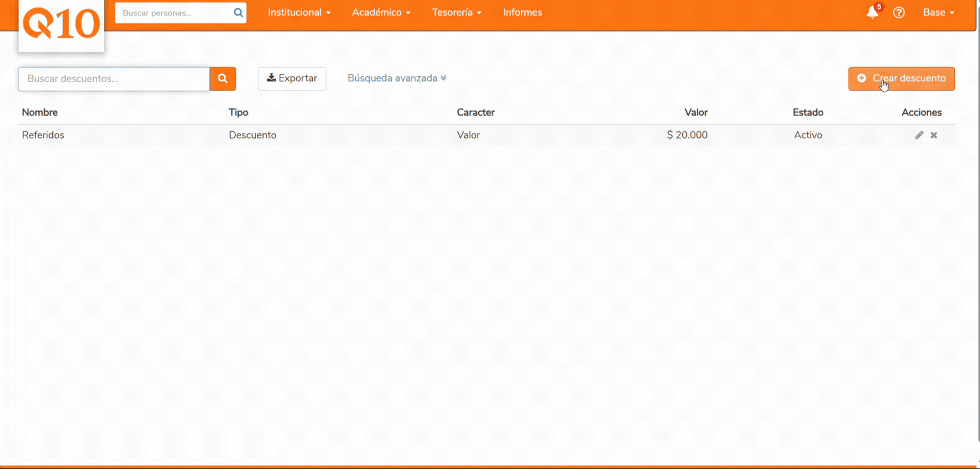Click the Descuento type cell
Viewport: 980px width, 469px height.
point(252,135)
